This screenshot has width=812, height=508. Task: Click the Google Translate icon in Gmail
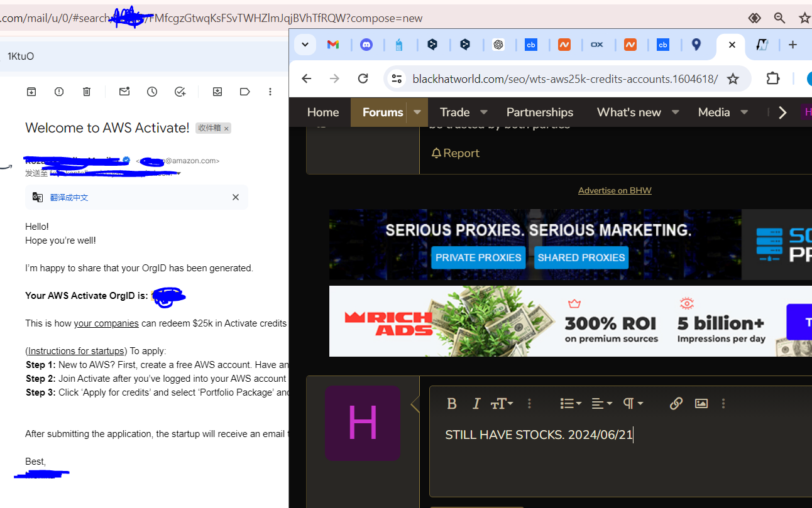coord(38,197)
